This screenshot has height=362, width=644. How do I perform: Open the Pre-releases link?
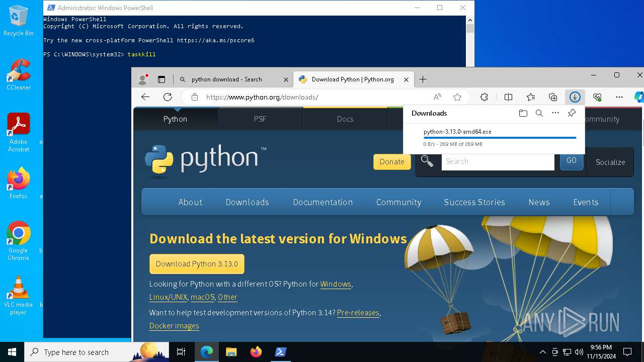coord(358,313)
